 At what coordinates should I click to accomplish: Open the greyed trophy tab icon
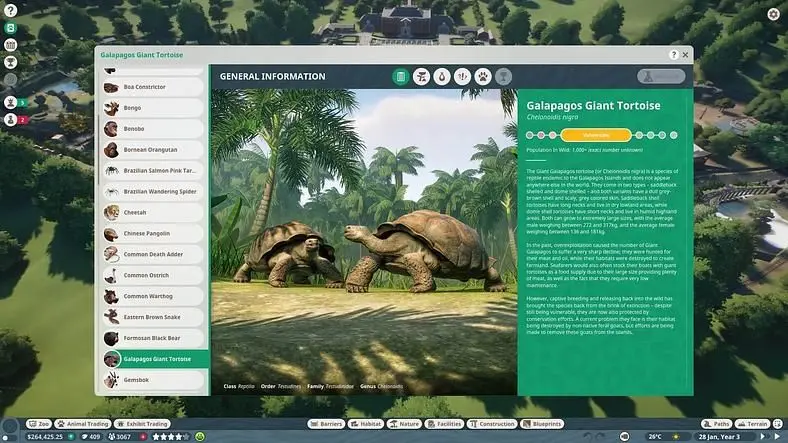tap(503, 77)
